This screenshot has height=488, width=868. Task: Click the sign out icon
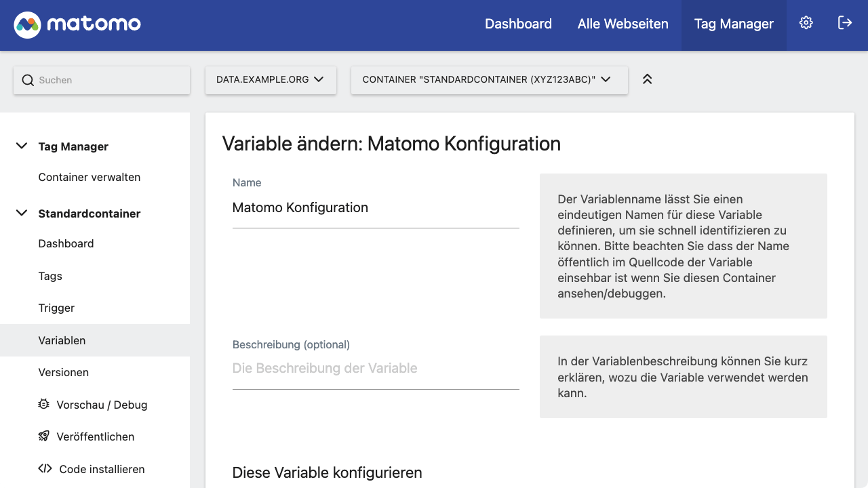[x=845, y=23]
